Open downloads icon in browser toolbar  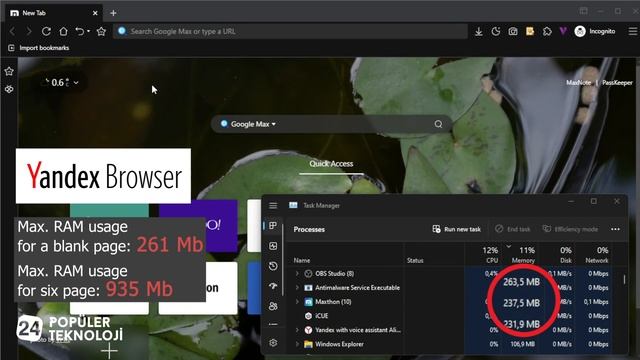[478, 31]
